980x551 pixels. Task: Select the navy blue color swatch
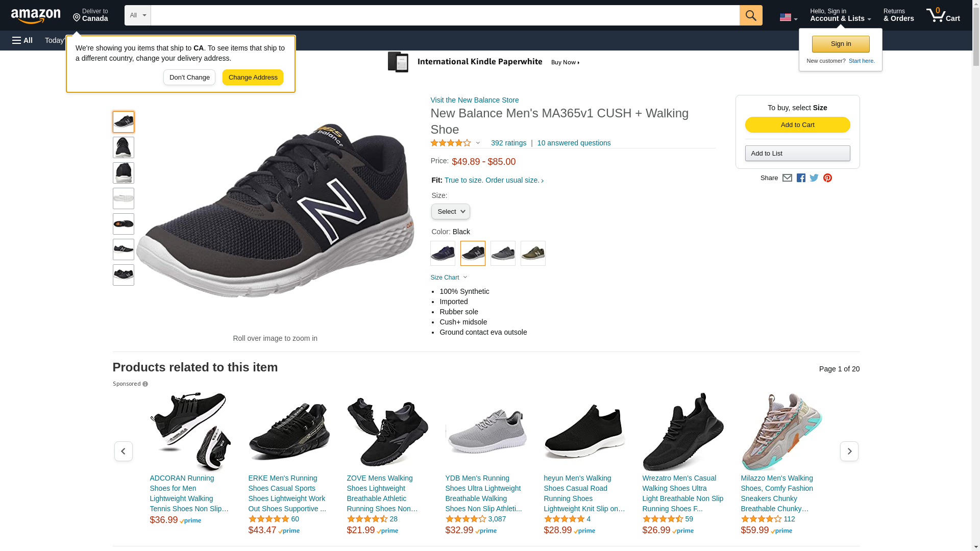click(x=443, y=253)
